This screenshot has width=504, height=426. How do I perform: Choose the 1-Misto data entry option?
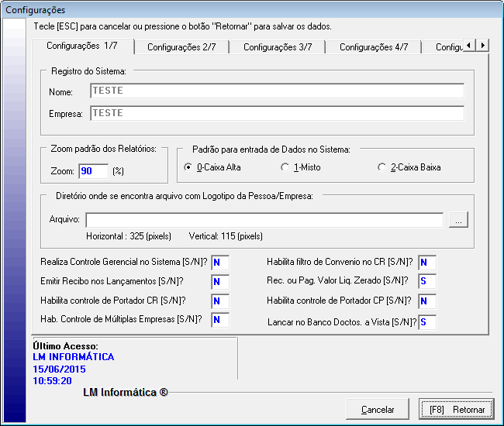[285, 167]
